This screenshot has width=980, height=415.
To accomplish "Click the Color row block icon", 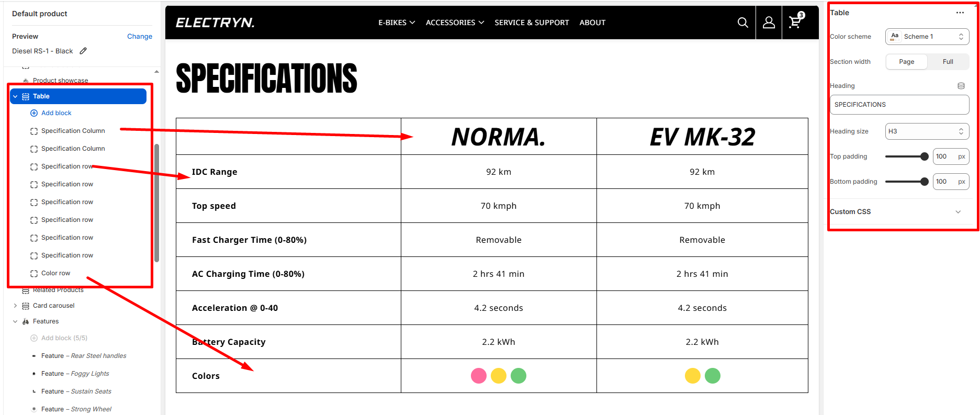I will (34, 273).
